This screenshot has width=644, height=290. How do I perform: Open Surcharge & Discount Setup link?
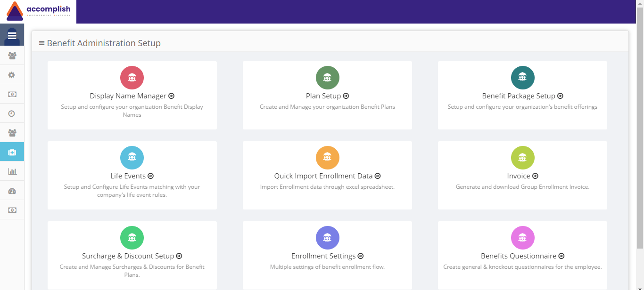point(132,256)
